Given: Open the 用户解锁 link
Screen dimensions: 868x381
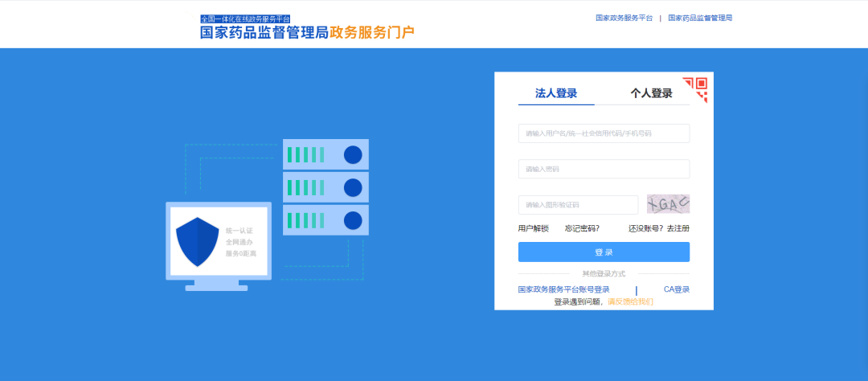Looking at the screenshot, I should point(533,228).
